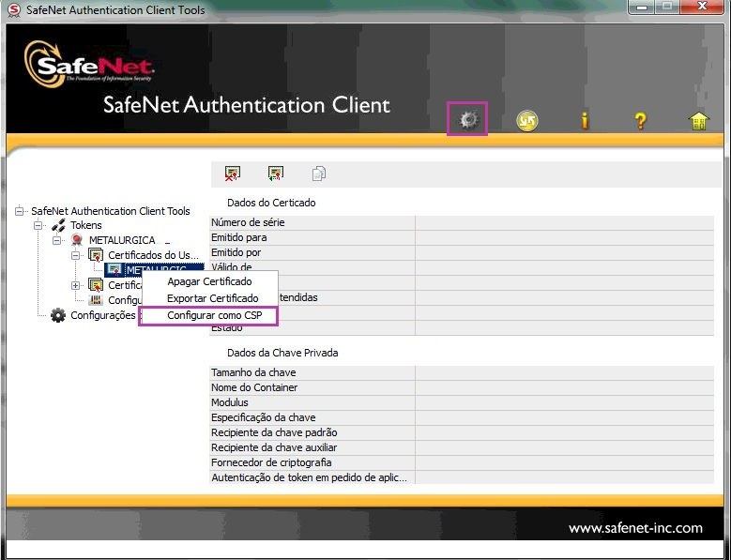Screen dimensions: 731x560
Task: Go to Home icon in header
Action: 698,121
